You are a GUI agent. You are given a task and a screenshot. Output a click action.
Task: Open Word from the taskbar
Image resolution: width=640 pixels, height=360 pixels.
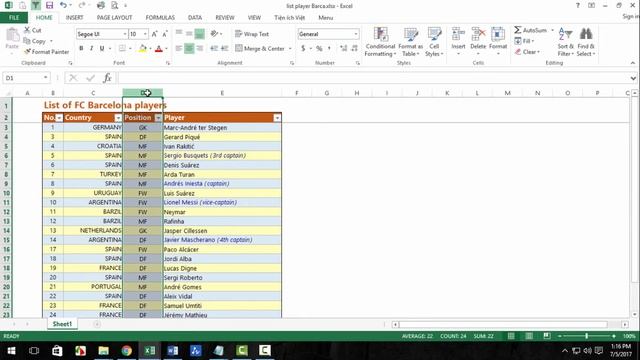click(173, 351)
